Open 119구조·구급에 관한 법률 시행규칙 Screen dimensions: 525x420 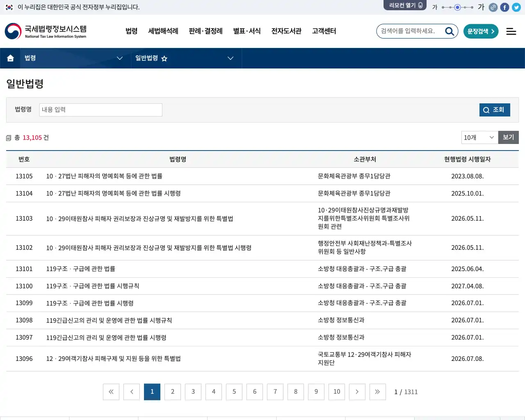(x=93, y=286)
